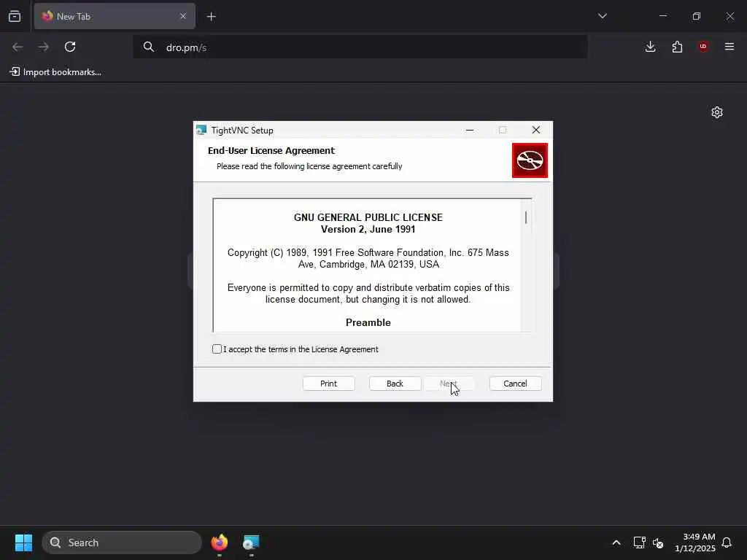Click Import bookmarks link
Image resolution: width=747 pixels, height=560 pixels.
coord(55,72)
